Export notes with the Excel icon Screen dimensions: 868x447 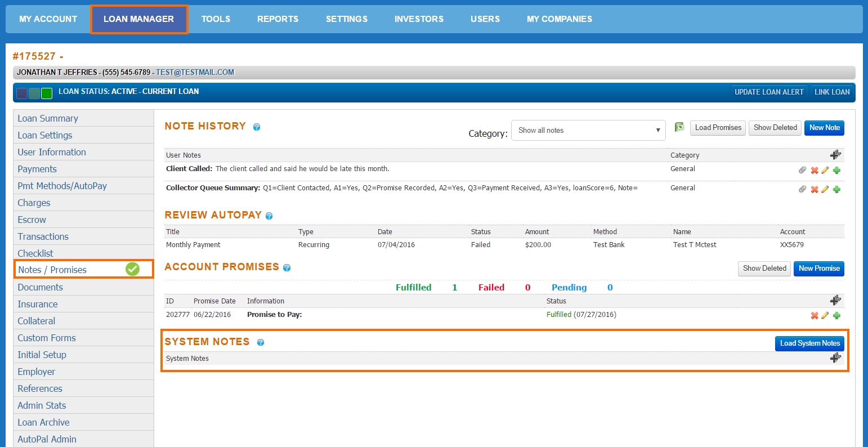click(x=679, y=127)
